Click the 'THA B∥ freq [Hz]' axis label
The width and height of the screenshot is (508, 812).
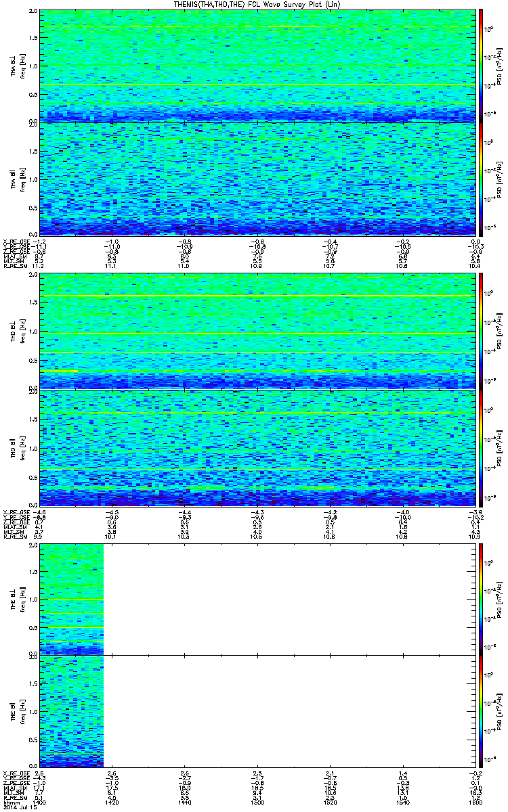tap(17, 179)
